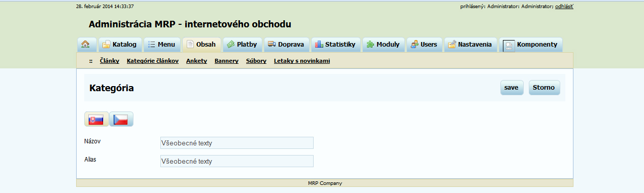Click the Kategória heading
Viewport: 644px width, 193px height.
[112, 88]
